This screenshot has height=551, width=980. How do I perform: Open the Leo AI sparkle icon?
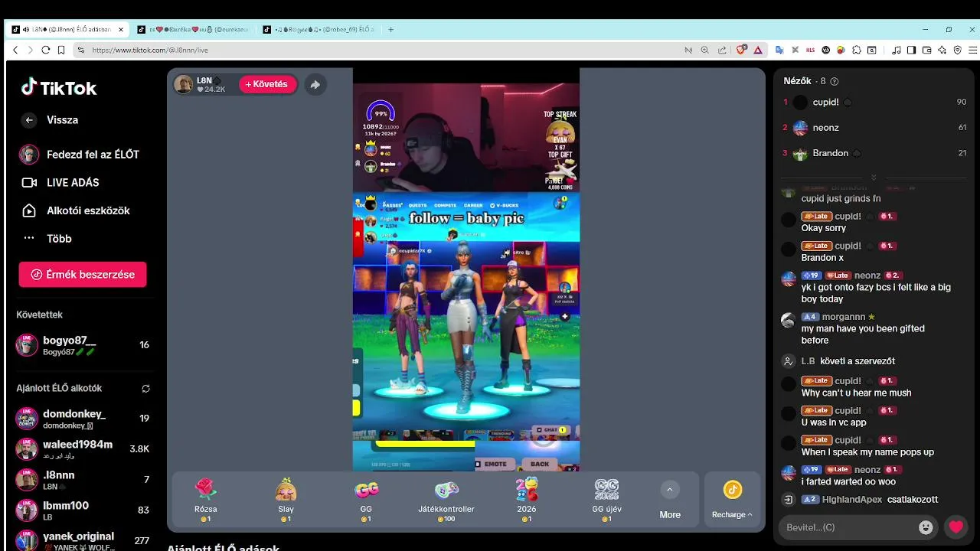pyautogui.click(x=942, y=50)
